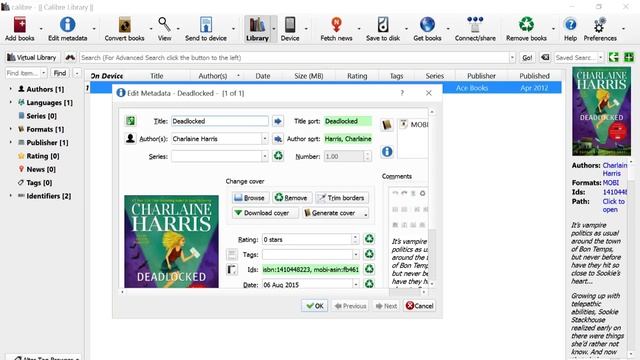Clear the series with the green recycle icon
The width and height of the screenshot is (640, 360).
point(278,156)
